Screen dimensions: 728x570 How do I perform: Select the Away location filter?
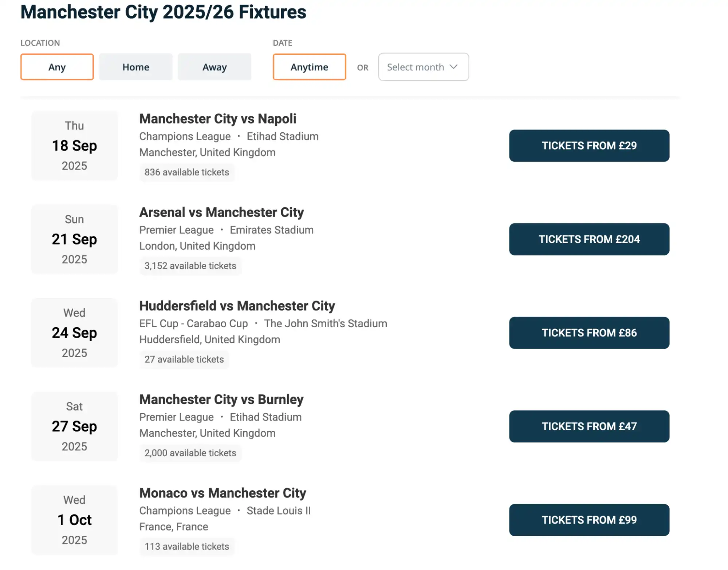point(214,67)
